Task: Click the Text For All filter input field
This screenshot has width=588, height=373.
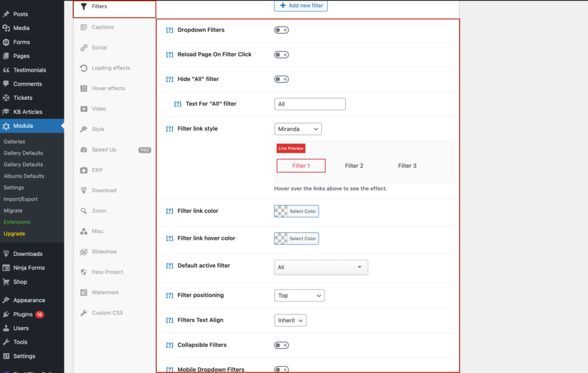Action: (x=310, y=104)
